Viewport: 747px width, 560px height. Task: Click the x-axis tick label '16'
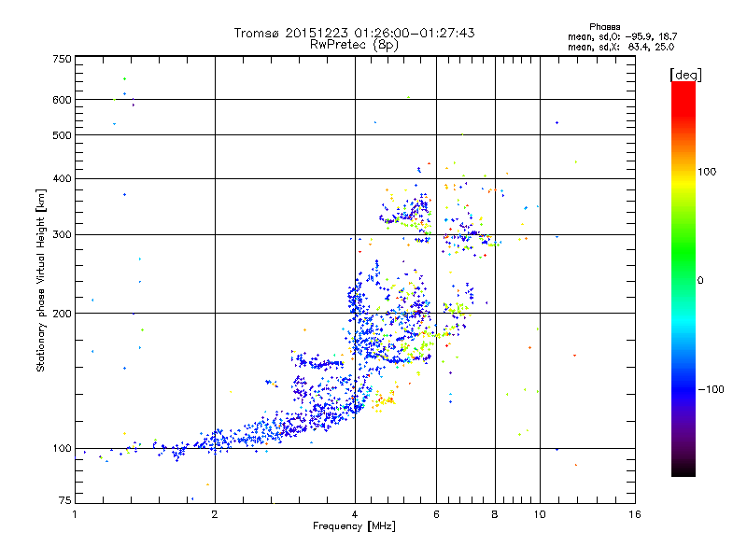635,514
